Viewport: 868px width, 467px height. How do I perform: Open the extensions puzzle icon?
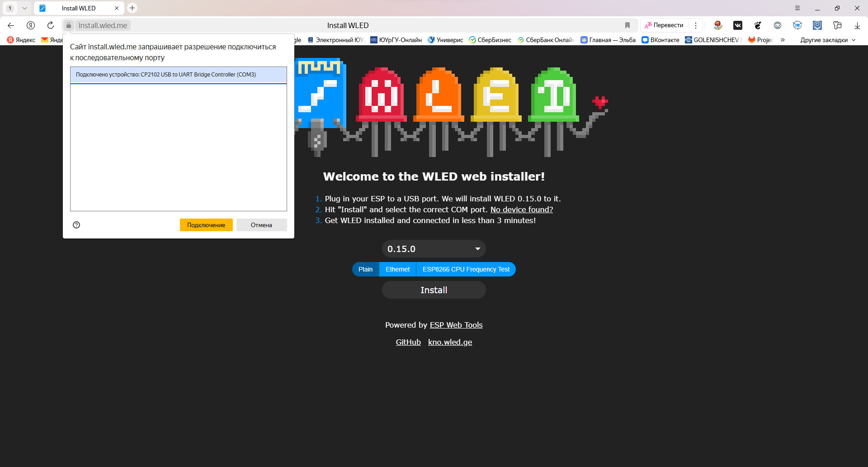(837, 25)
